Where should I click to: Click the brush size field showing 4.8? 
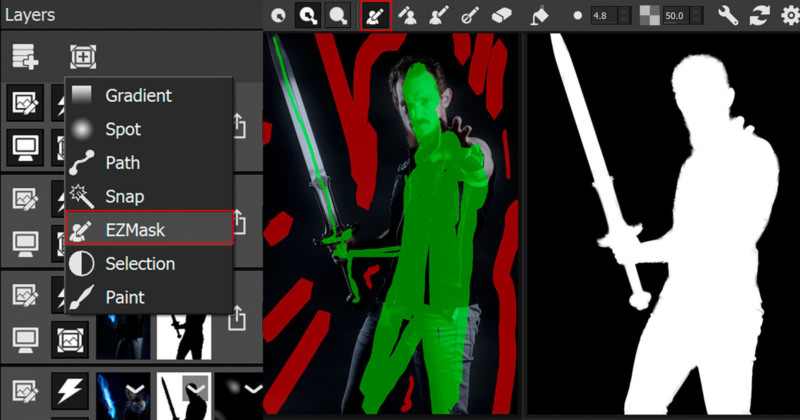[x=604, y=16]
